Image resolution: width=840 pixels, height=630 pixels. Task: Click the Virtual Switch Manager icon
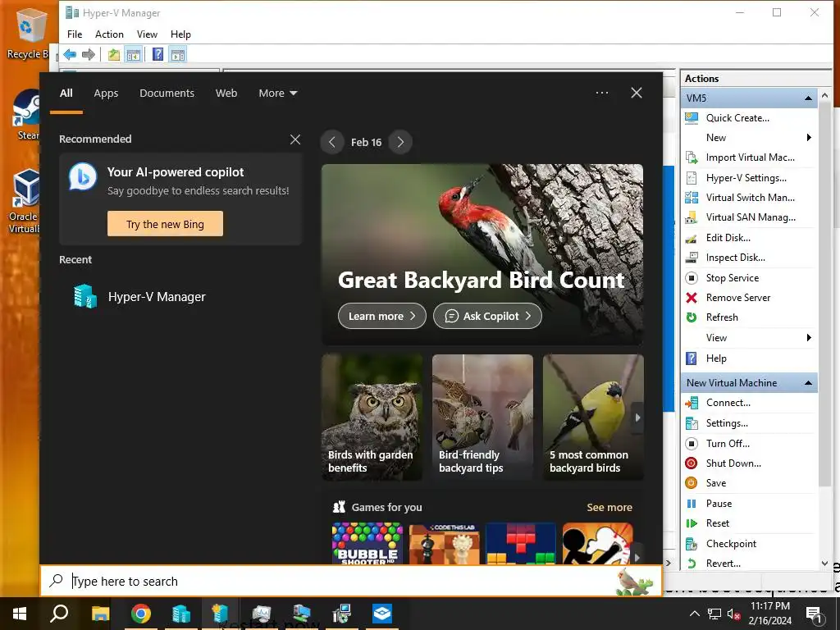point(692,198)
